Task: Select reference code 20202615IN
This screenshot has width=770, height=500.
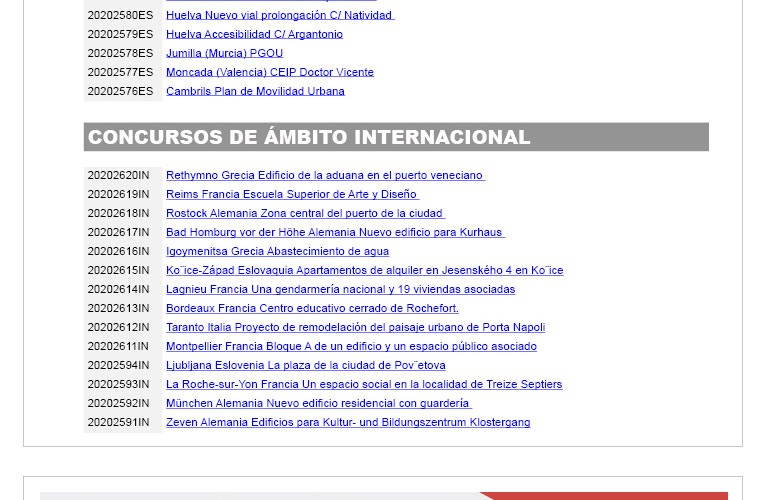Action: click(118, 271)
